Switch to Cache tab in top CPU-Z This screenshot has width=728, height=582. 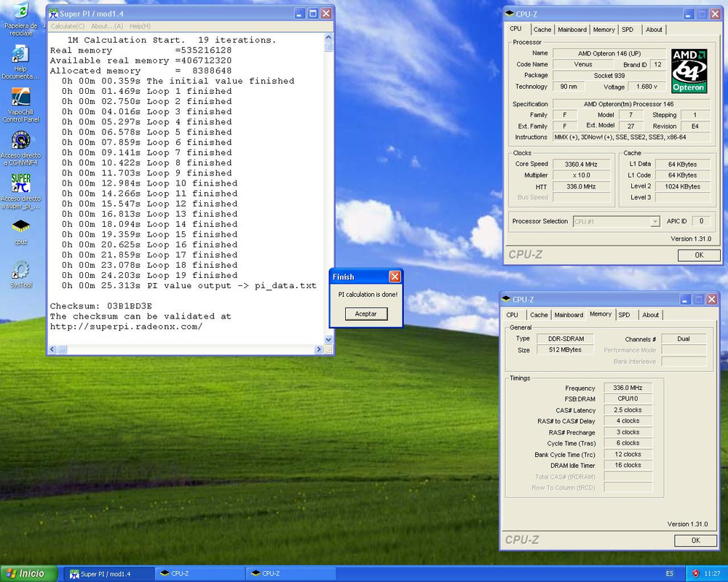coord(542,30)
